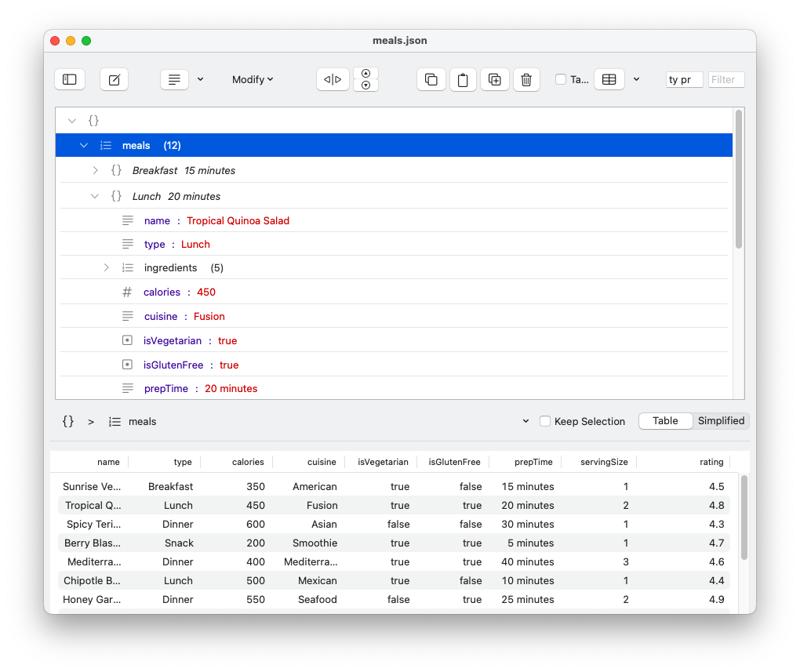Duplicate node using the copy-plus icon

(494, 79)
